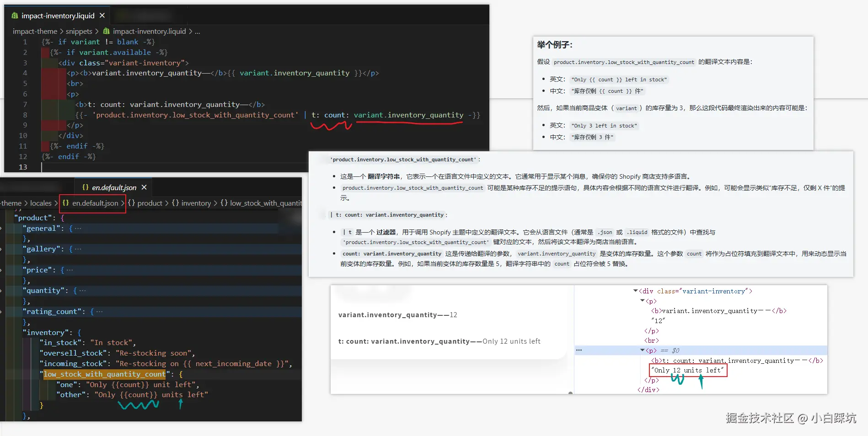Click the {%- if variant.available -%} code line

(109, 52)
